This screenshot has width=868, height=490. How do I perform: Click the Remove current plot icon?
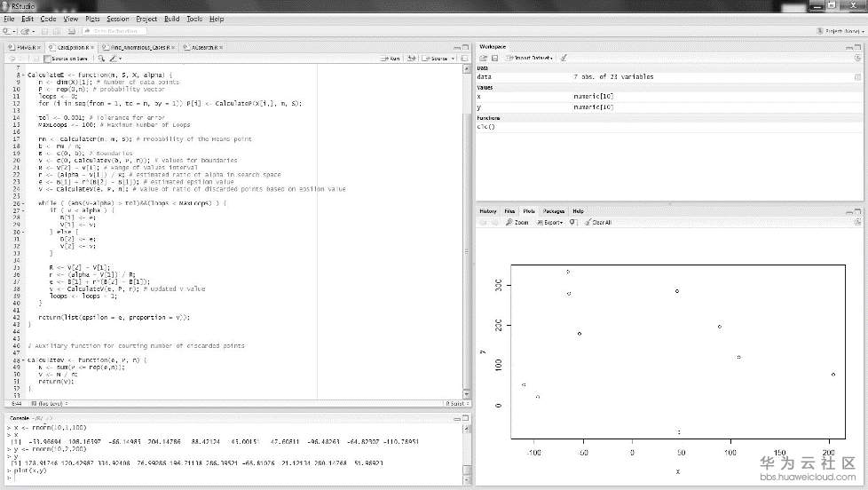pyautogui.click(x=574, y=223)
